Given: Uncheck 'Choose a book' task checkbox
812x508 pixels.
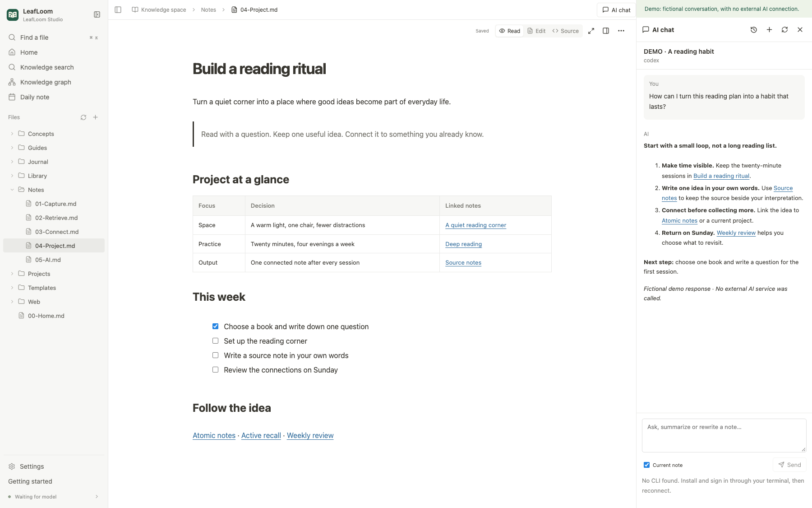Looking at the screenshot, I should [215, 326].
